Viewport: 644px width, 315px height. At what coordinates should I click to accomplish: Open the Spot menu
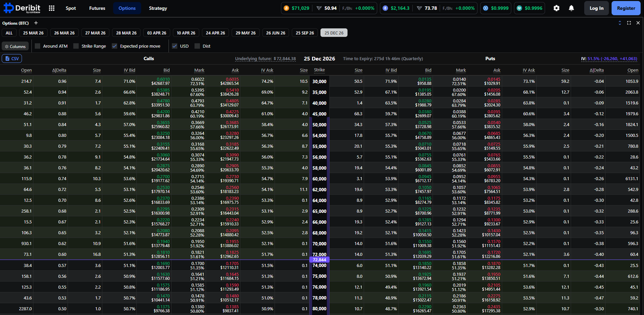71,8
